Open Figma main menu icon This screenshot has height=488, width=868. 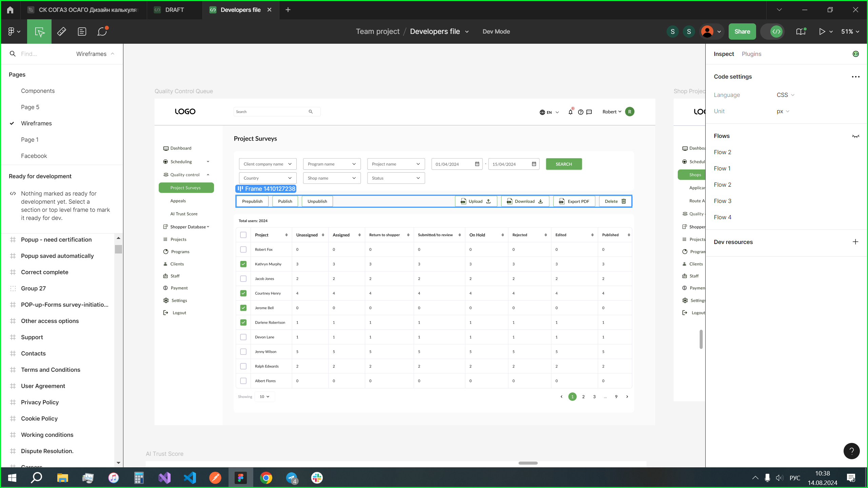14,32
